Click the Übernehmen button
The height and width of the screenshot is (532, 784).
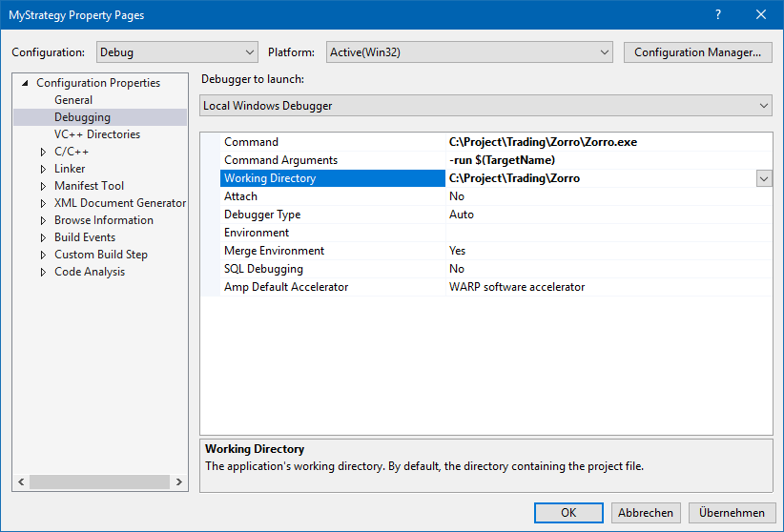point(732,512)
